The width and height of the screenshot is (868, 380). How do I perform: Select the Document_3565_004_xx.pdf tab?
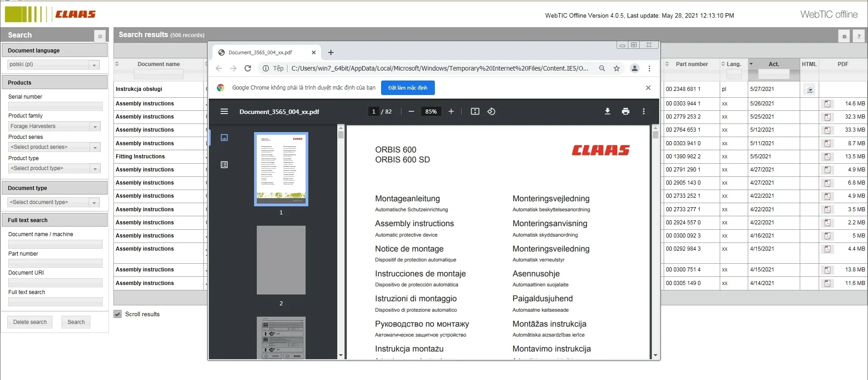(x=260, y=52)
